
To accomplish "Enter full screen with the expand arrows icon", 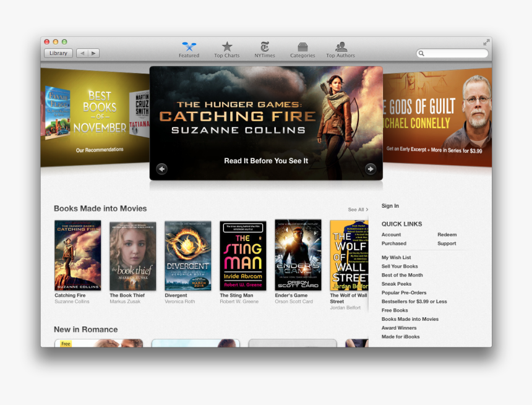I will point(486,43).
